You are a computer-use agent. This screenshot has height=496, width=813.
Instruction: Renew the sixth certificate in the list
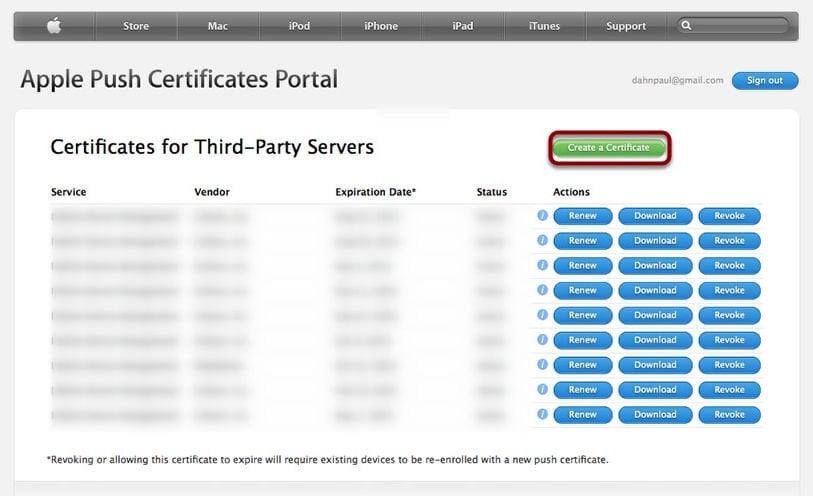[583, 340]
